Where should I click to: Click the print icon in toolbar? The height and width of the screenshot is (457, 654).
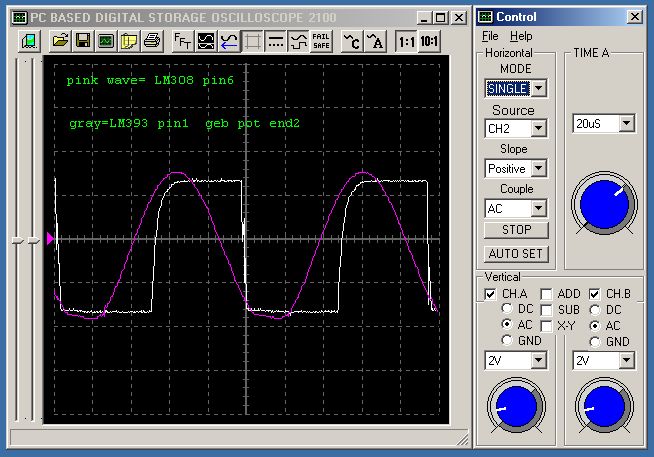pos(151,41)
